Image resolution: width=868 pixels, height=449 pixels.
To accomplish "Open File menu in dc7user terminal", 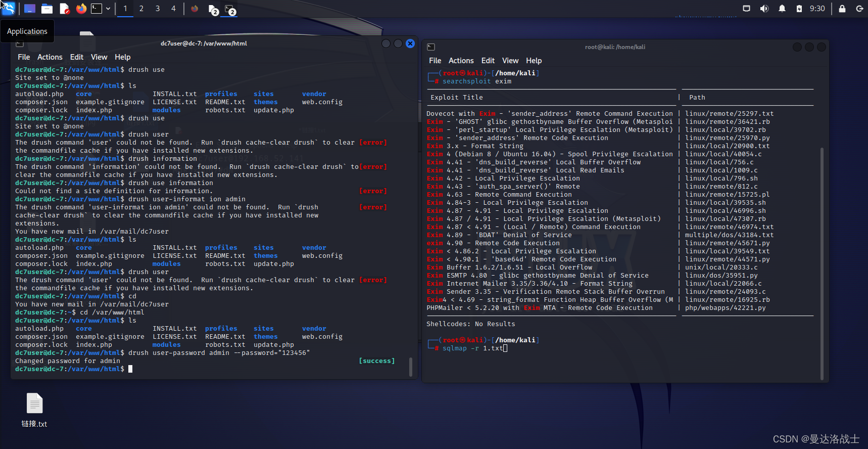I will (24, 57).
